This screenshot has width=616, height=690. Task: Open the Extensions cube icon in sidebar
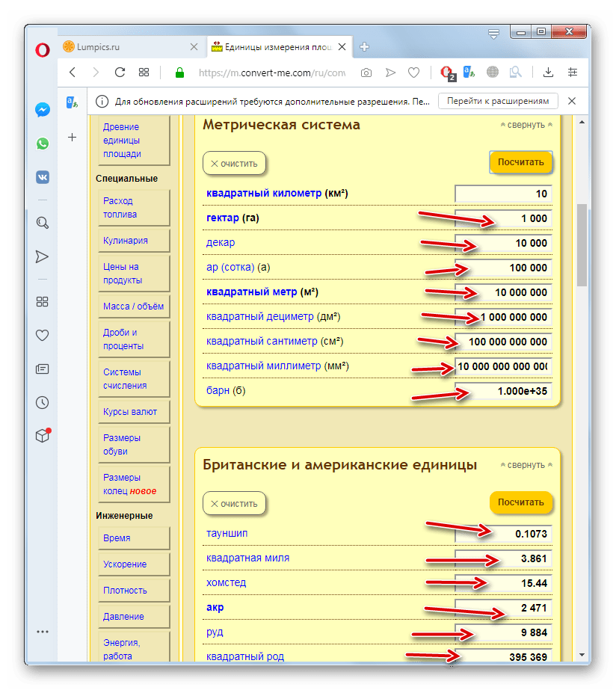[x=43, y=436]
